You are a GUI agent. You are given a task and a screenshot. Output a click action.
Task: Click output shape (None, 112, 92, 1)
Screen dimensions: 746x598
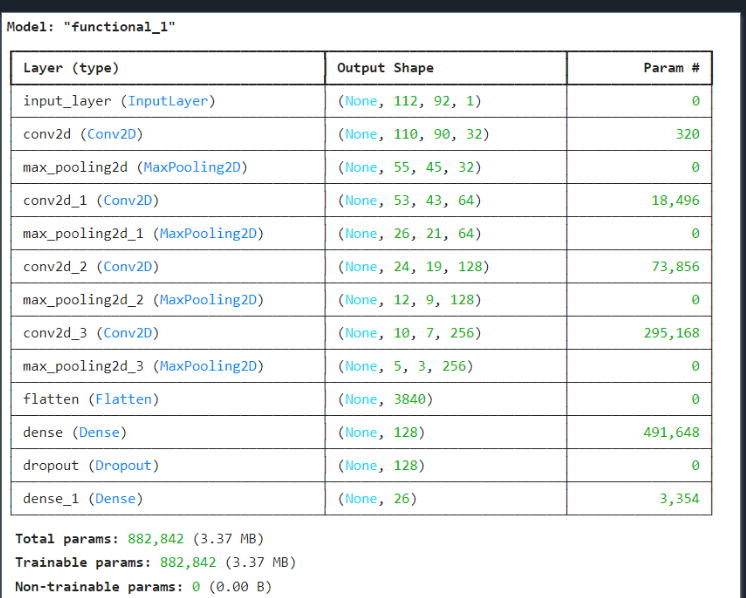point(409,101)
